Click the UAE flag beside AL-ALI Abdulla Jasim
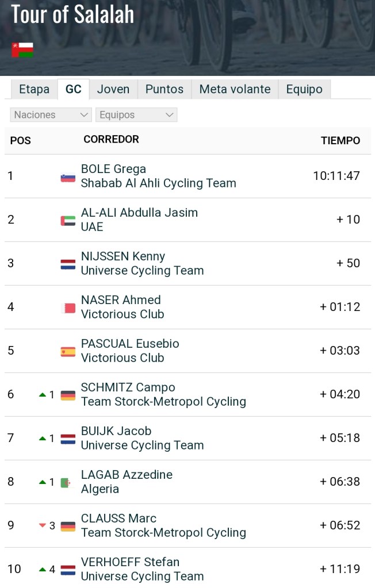The image size is (375, 588). tap(68, 221)
